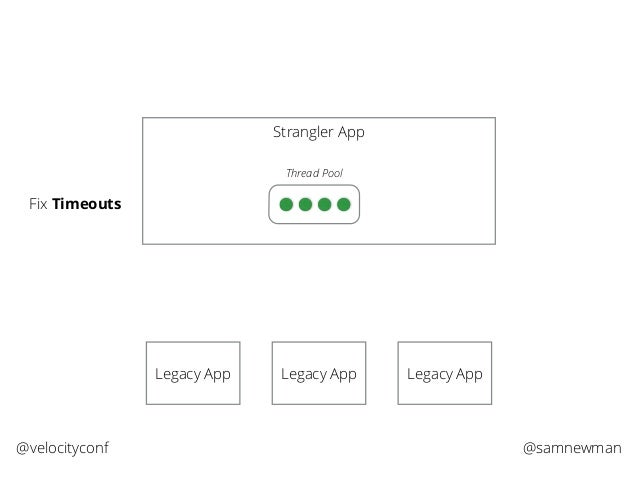
Task: Select the word Fix on the left
Action: click(x=38, y=203)
